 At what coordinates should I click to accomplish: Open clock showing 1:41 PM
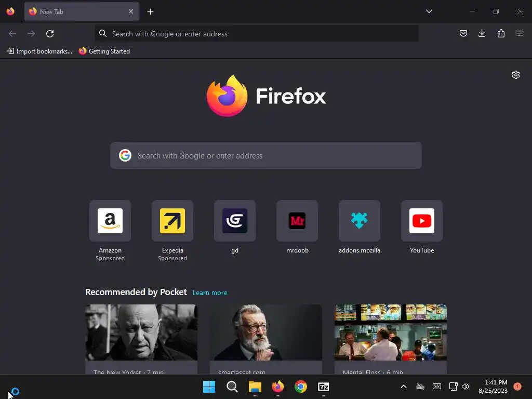(x=493, y=387)
